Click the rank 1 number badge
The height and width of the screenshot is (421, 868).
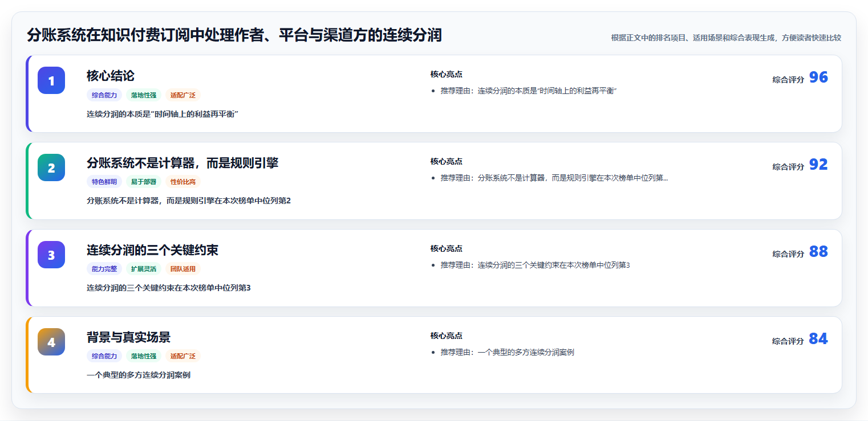pyautogui.click(x=51, y=80)
